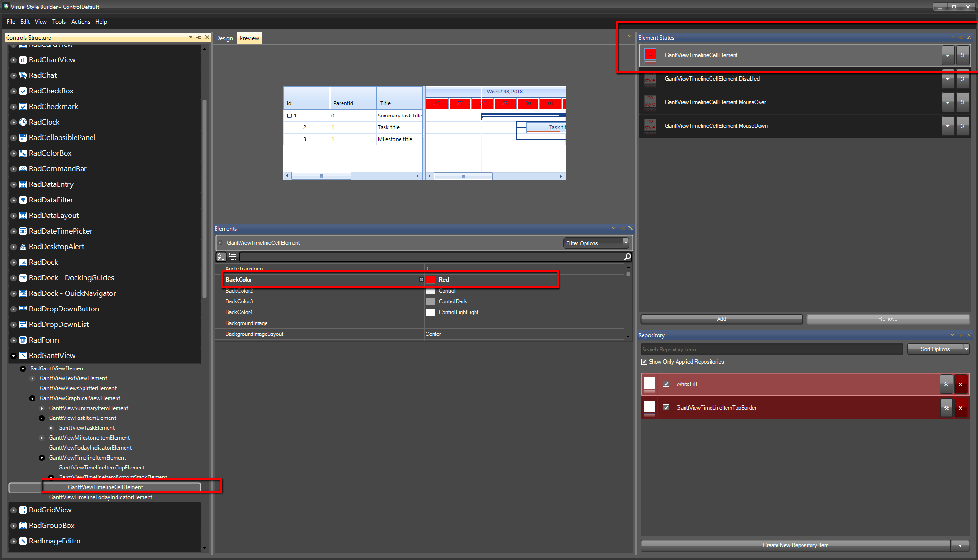Click Create New Repository Item button
This screenshot has width=978, height=560.
pyautogui.click(x=795, y=545)
